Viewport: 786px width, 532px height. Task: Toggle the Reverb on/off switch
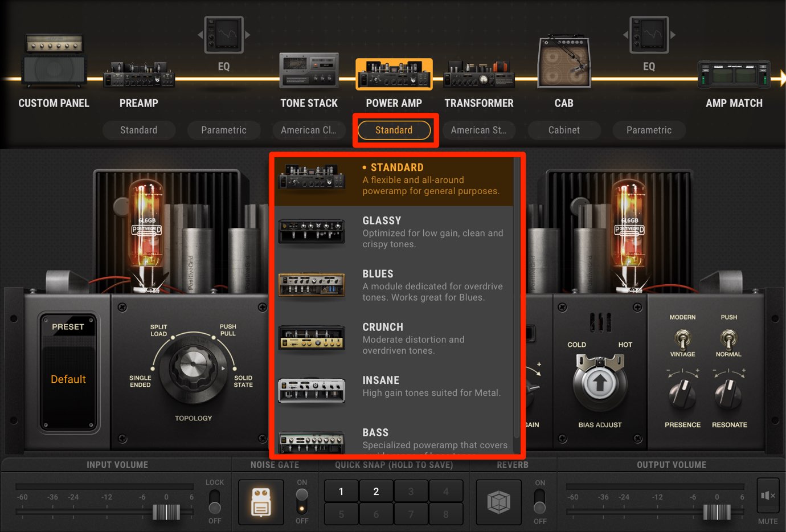[x=540, y=502]
